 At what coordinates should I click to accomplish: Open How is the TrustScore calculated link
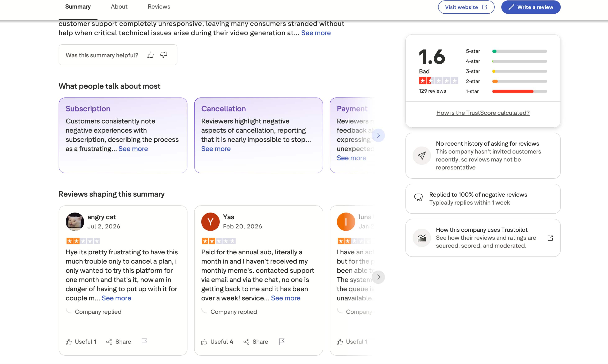pyautogui.click(x=483, y=113)
